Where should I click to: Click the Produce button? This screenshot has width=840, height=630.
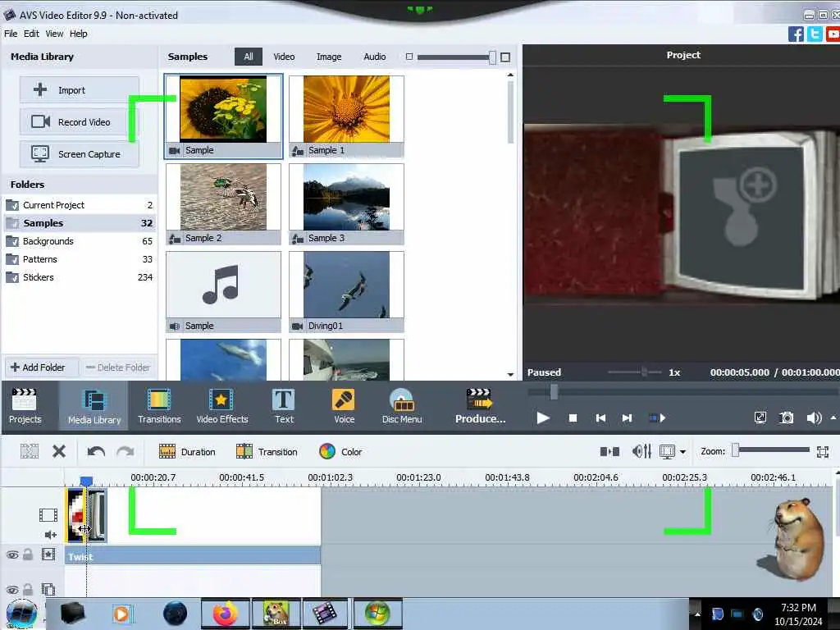(x=480, y=405)
